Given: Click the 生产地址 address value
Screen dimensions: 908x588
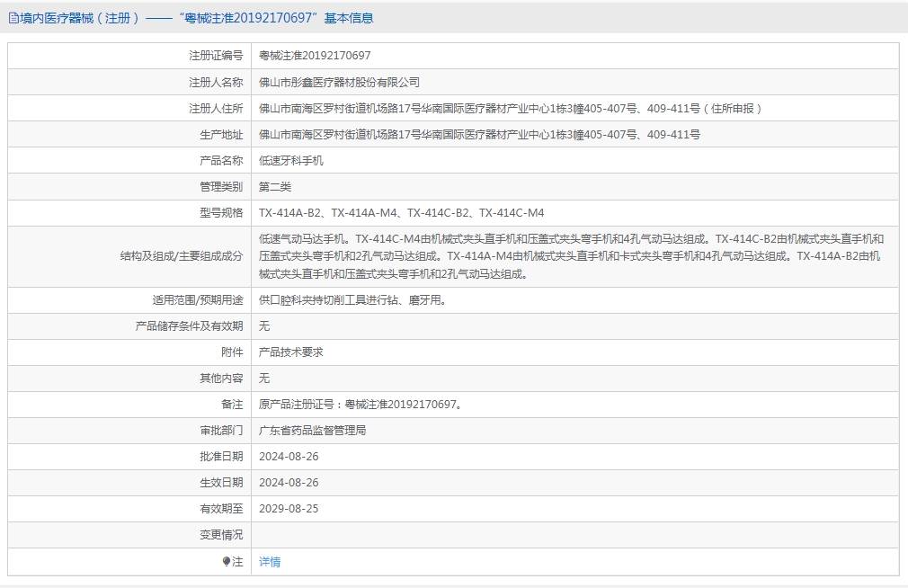Looking at the screenshot, I should tap(479, 135).
